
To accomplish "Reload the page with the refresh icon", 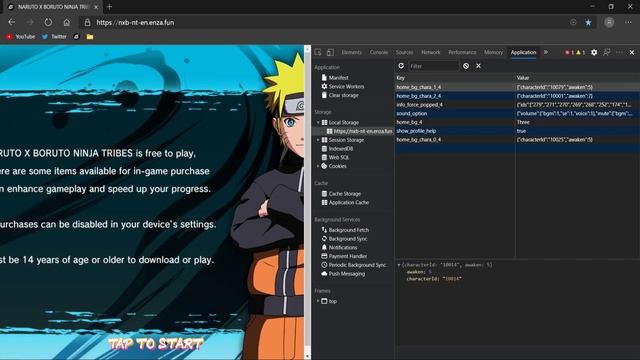I will (48, 22).
